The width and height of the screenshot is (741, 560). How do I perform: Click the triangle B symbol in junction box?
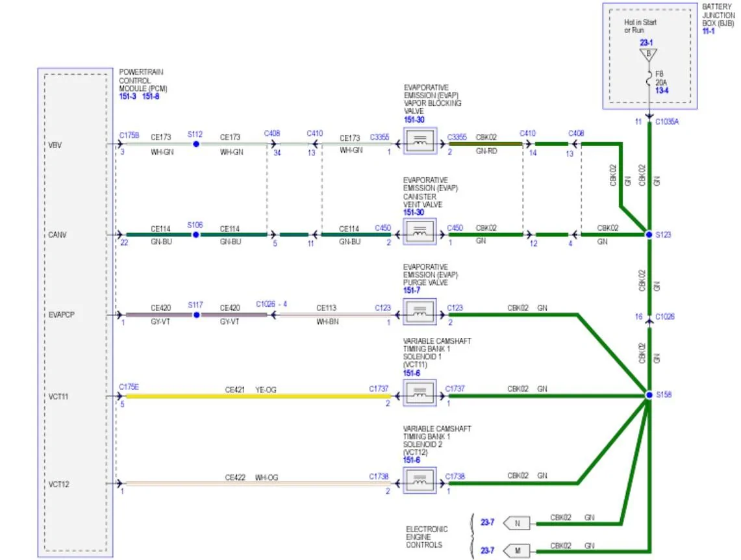pos(648,55)
